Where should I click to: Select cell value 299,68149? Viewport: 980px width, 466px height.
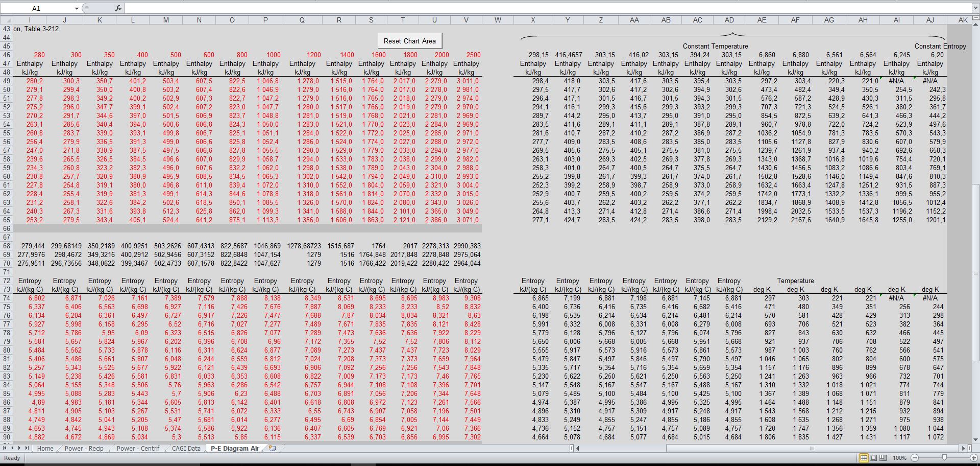[x=66, y=246]
